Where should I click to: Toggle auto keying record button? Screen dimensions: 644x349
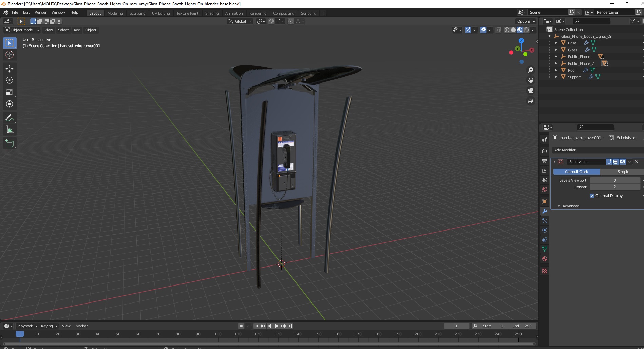tap(241, 326)
